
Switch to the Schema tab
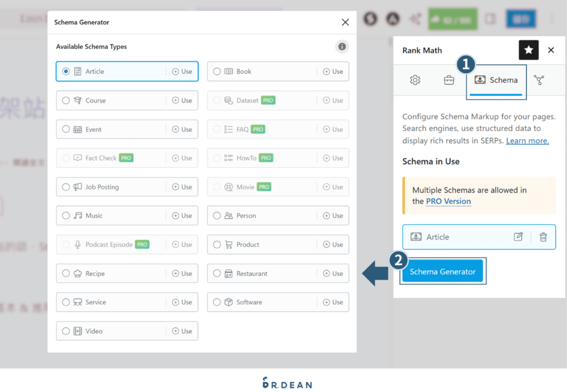pos(496,80)
